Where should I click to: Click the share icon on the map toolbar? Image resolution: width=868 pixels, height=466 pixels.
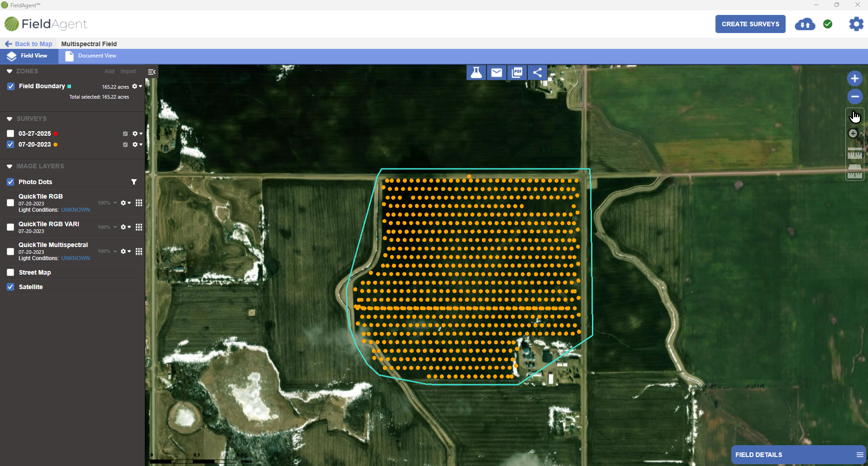click(x=537, y=72)
